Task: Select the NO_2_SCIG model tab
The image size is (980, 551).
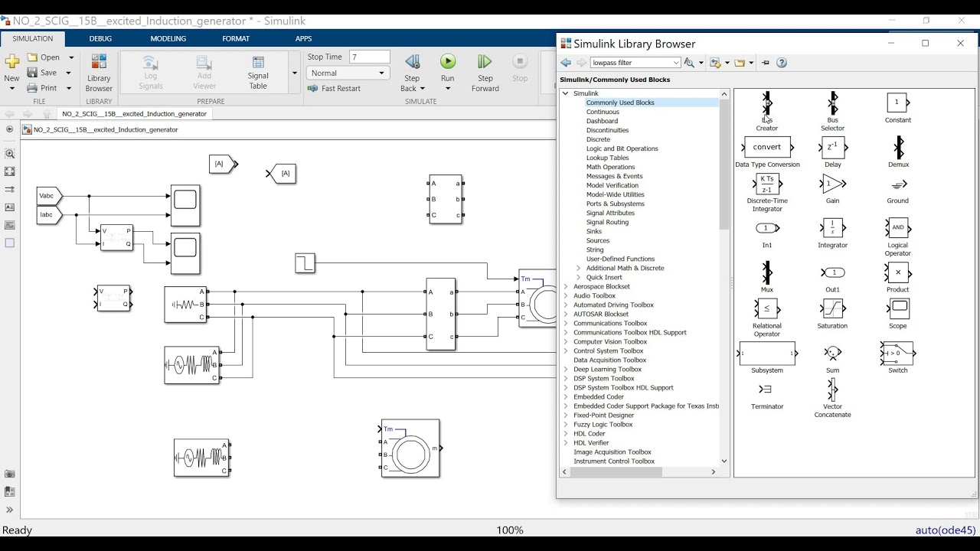Action: coord(134,114)
